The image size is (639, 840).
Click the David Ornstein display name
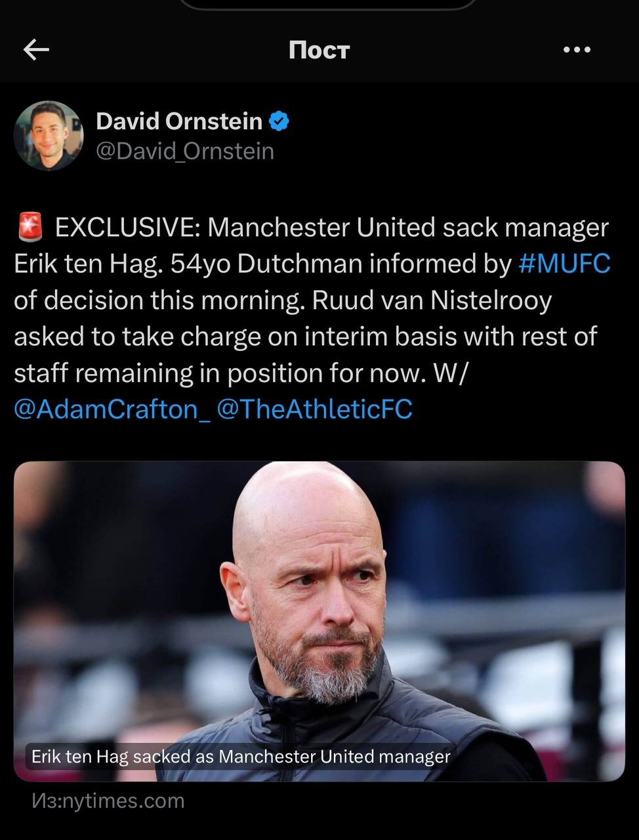click(179, 121)
